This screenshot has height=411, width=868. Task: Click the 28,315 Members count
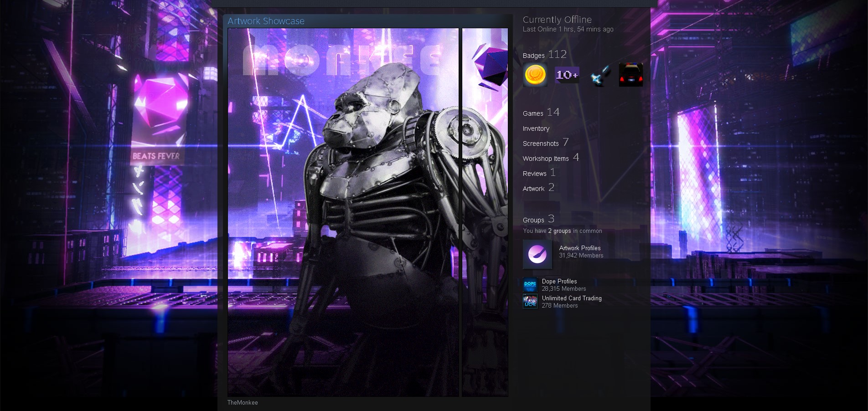pos(564,289)
